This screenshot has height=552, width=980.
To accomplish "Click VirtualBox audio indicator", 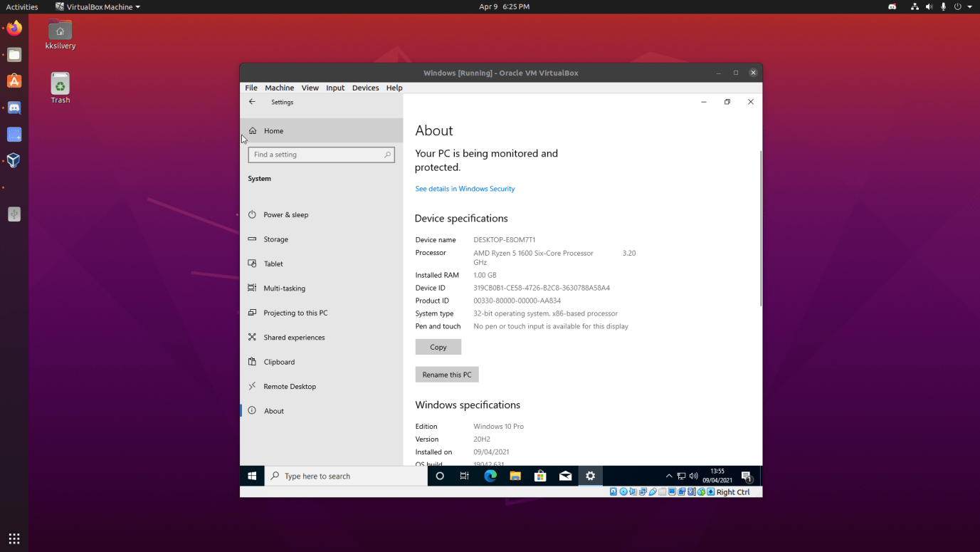I will pos(633,491).
